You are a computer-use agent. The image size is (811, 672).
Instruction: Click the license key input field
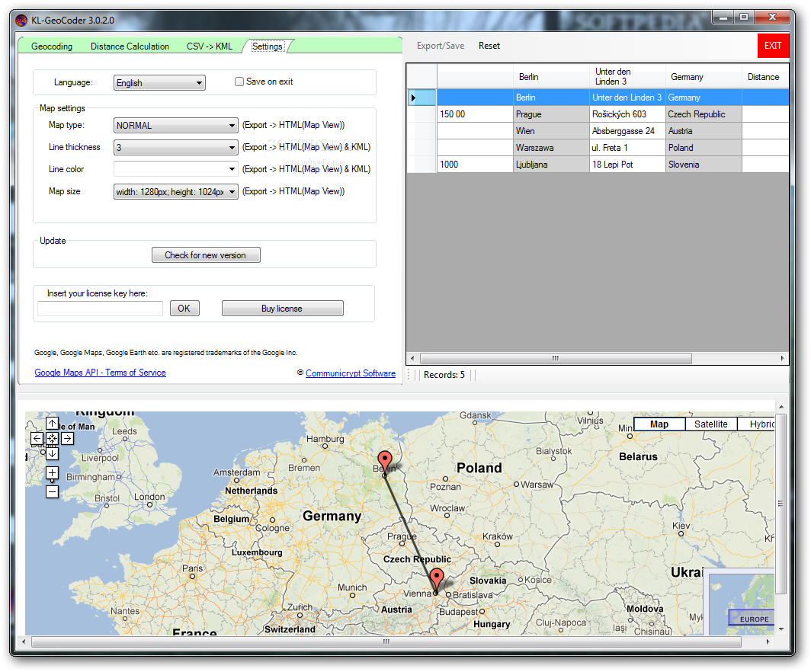[x=101, y=309]
